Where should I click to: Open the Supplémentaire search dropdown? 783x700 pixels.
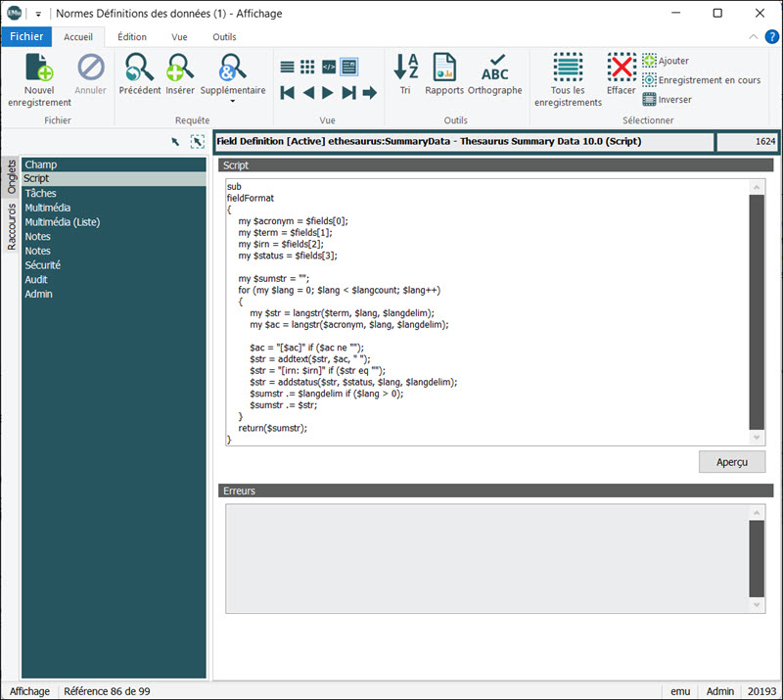click(233, 77)
